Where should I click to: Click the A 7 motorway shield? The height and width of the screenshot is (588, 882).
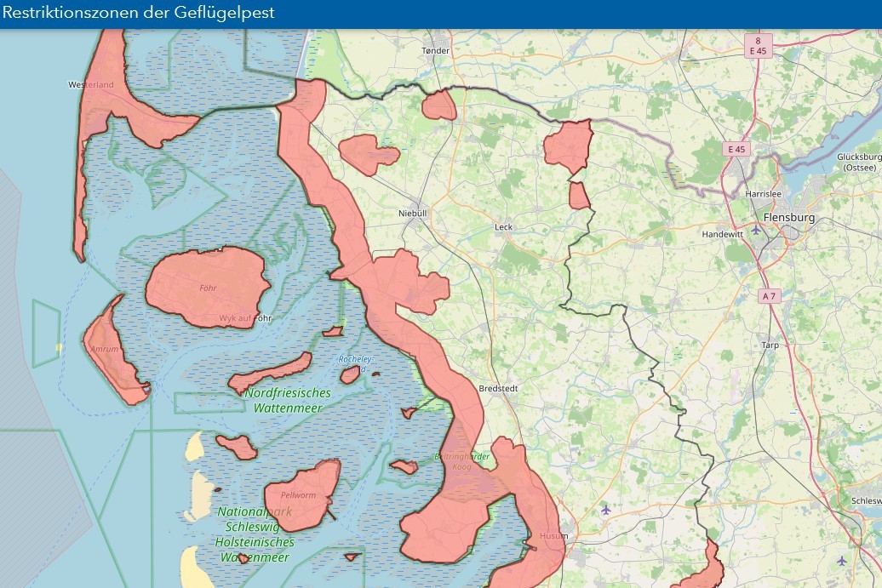(x=768, y=295)
